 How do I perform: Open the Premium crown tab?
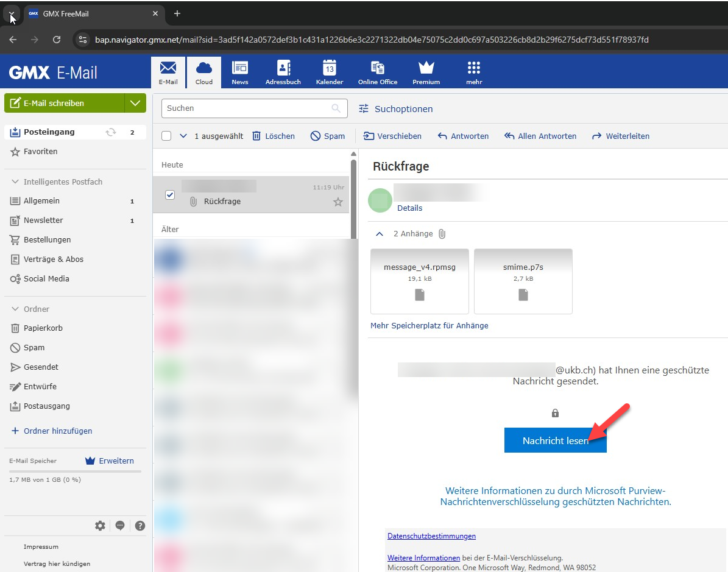coord(426,72)
